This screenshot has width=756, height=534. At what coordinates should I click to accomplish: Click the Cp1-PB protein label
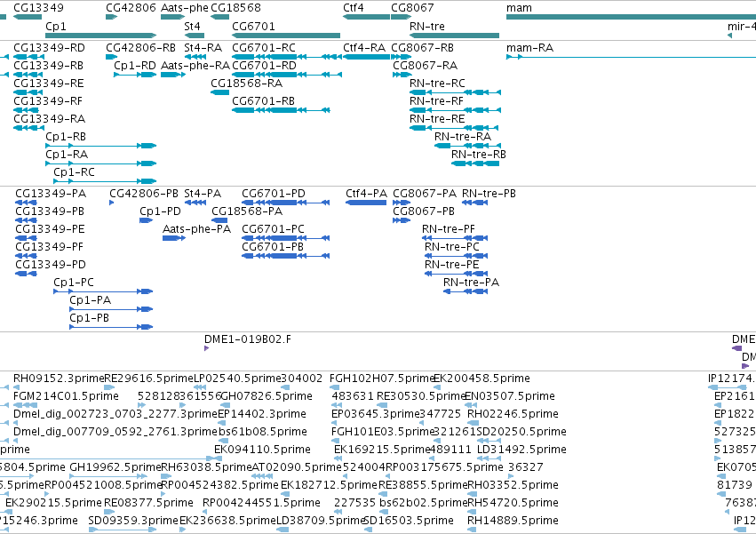tap(89, 318)
